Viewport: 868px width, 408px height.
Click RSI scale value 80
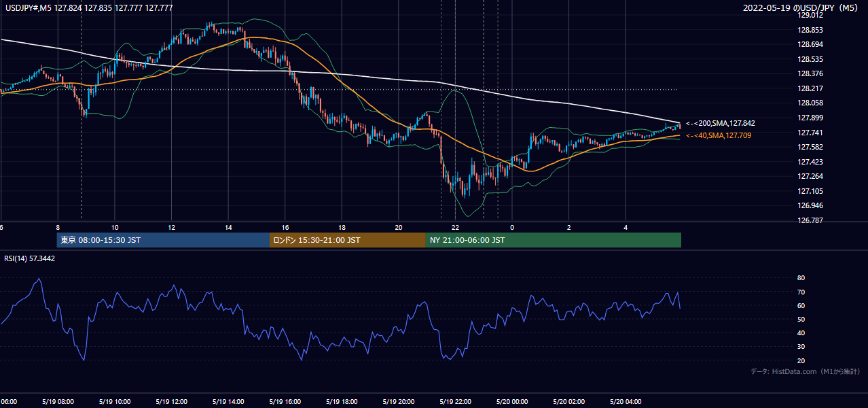coord(801,278)
